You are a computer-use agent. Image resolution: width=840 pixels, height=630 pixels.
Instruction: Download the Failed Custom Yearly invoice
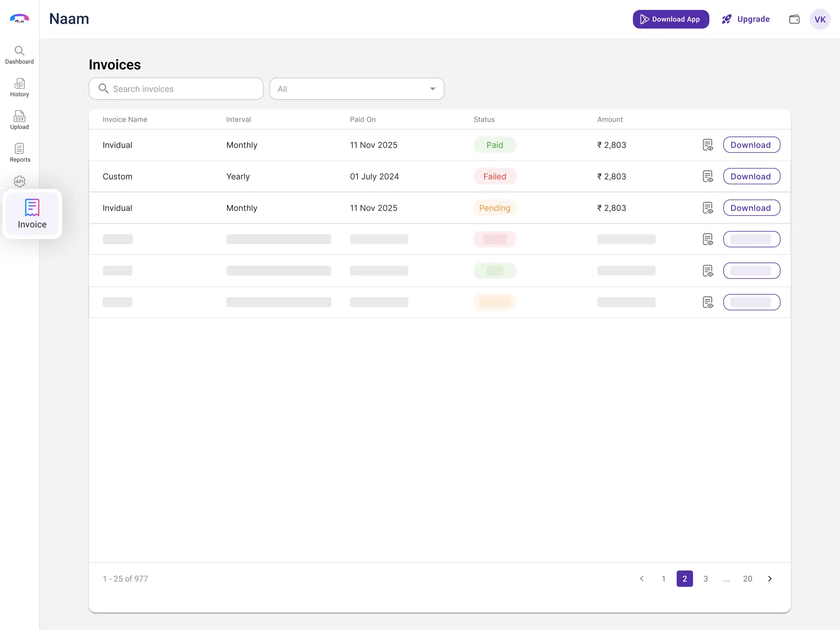tap(751, 177)
